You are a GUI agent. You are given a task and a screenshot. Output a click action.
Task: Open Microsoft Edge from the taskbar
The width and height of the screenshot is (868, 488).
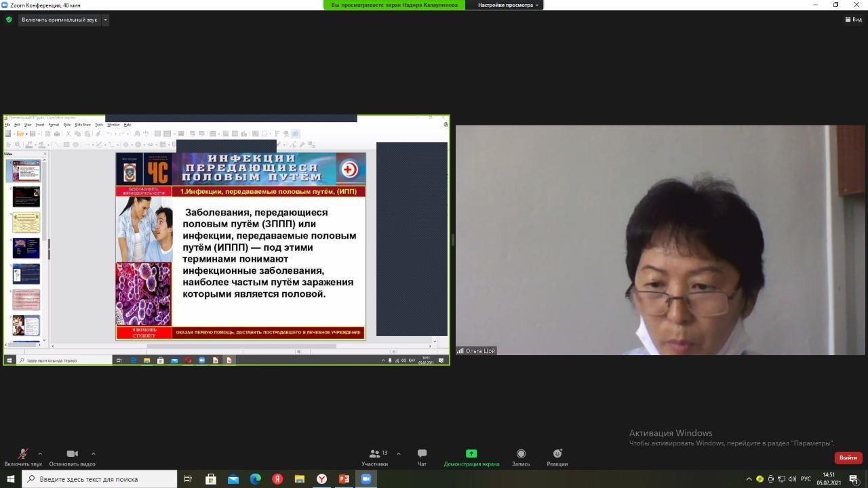click(255, 479)
